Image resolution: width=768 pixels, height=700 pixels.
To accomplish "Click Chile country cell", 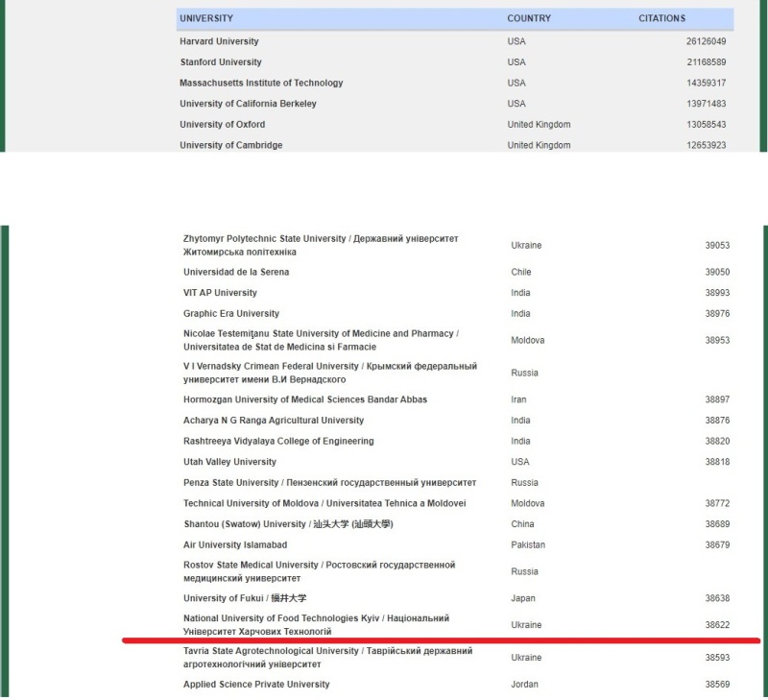I will coord(521,272).
